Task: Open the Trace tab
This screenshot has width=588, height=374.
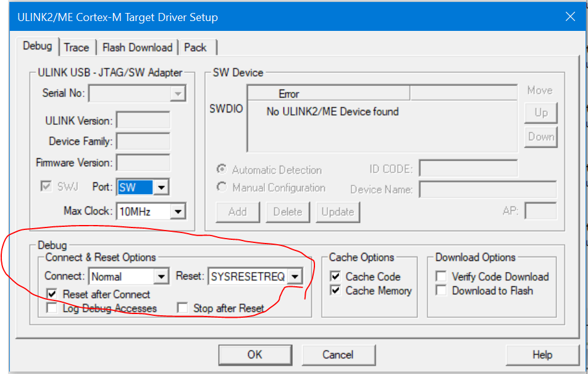Action: pos(77,48)
